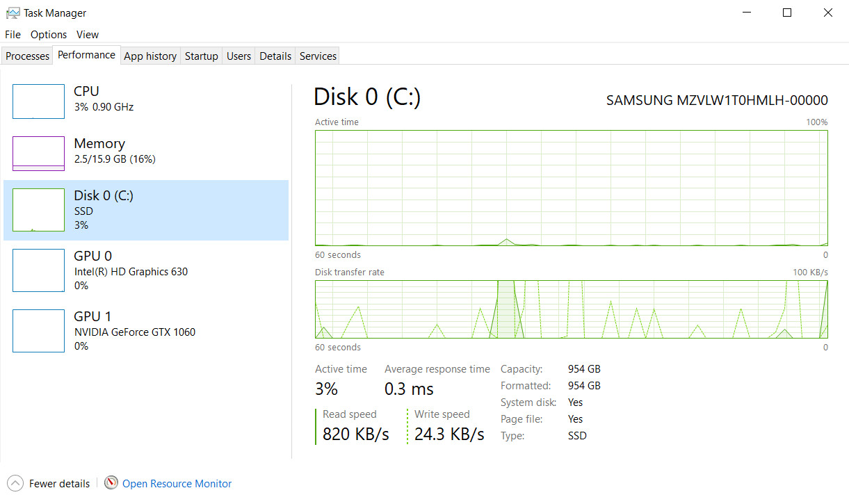849x504 pixels.
Task: Click the Disk transfer rate graph
Action: pos(572,309)
